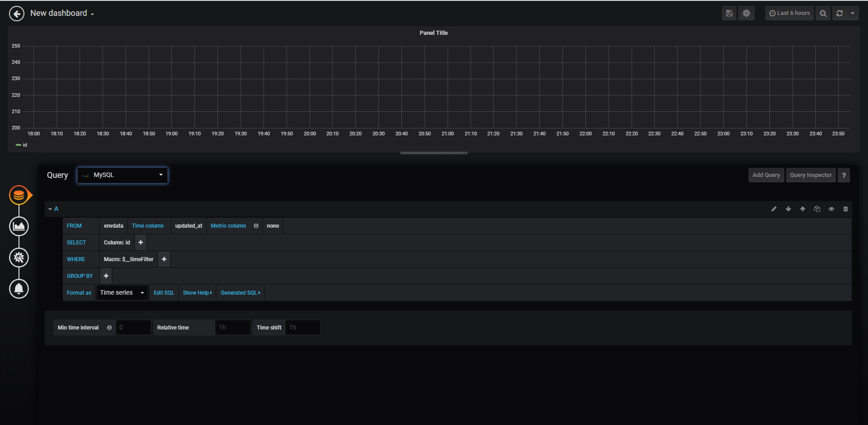The height and width of the screenshot is (425, 868).
Task: Click the Add Query button
Action: (766, 175)
